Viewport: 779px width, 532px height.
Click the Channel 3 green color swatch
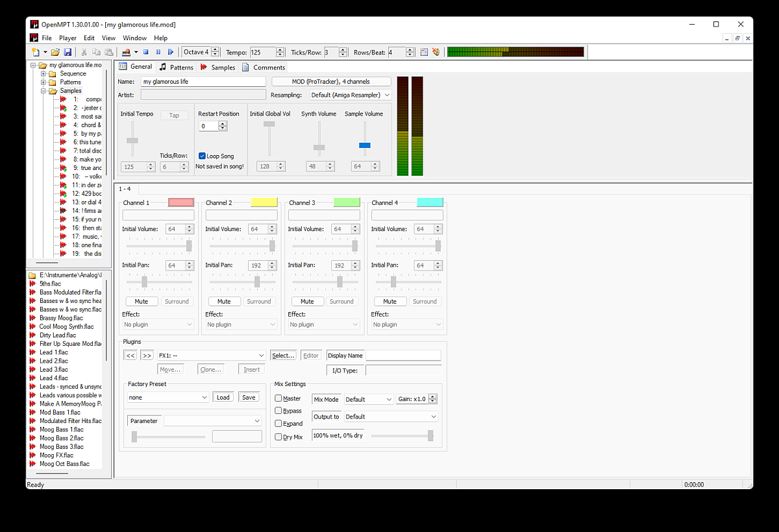(x=347, y=202)
